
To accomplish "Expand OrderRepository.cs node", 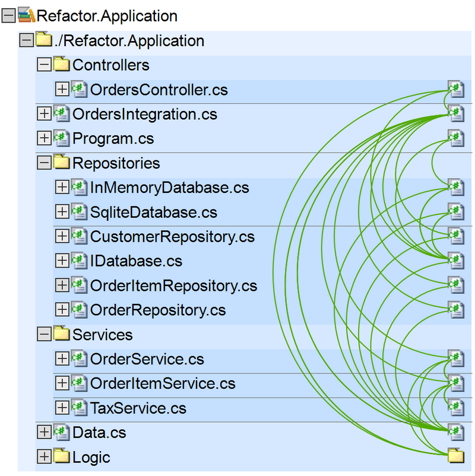I will pyautogui.click(x=62, y=310).
